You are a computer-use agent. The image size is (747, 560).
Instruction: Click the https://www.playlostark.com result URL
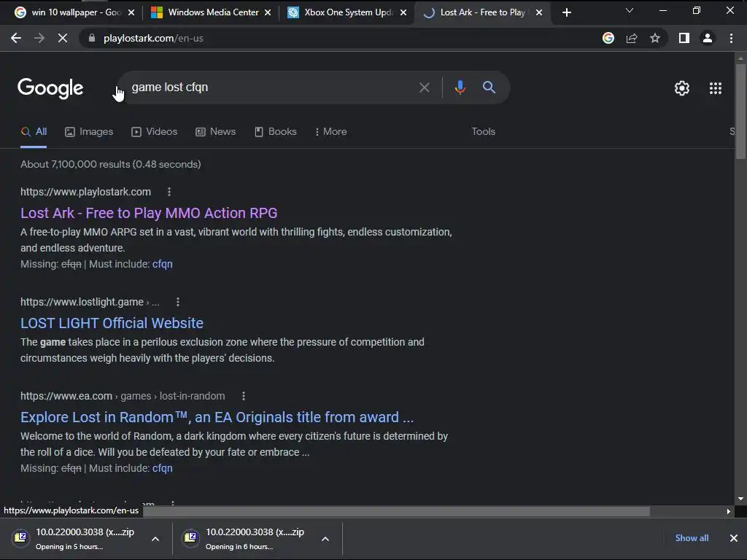(x=86, y=192)
